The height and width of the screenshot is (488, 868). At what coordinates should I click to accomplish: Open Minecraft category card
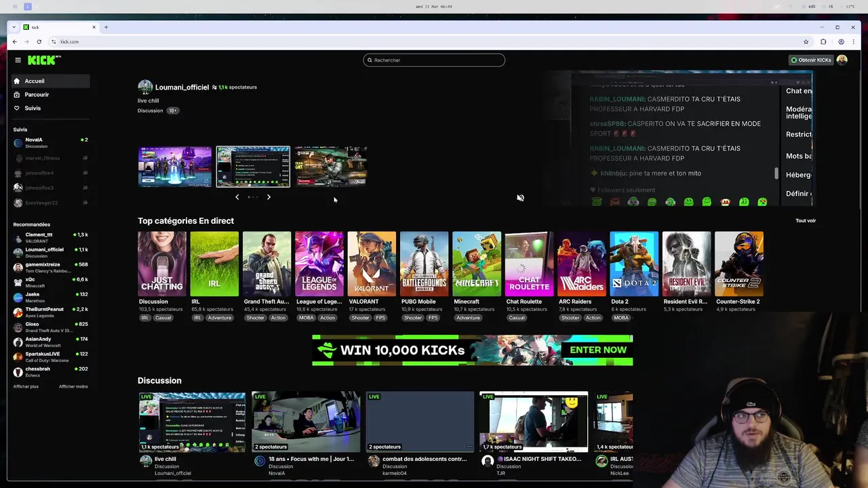click(477, 264)
